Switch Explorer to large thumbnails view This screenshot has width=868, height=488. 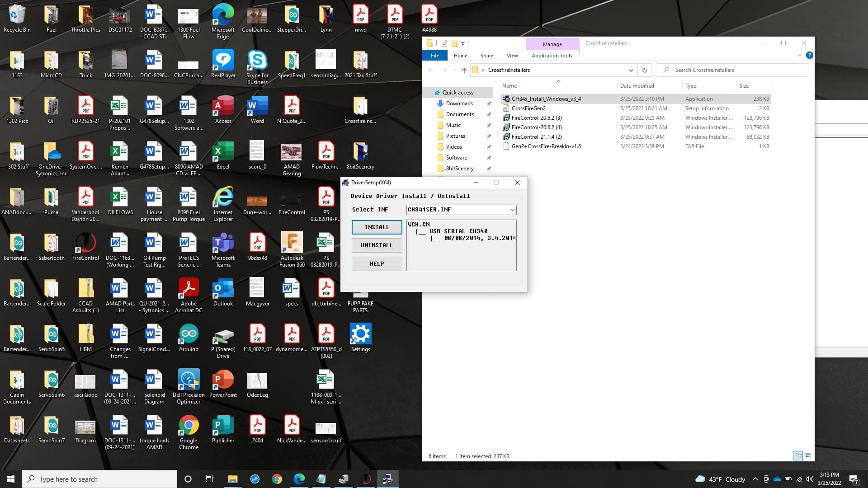coord(808,456)
